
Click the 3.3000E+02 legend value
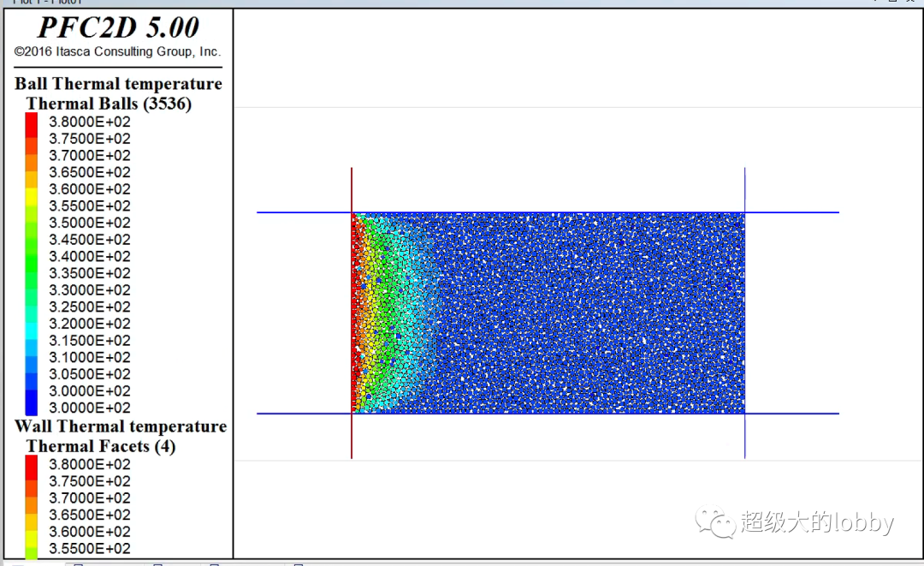coord(90,290)
